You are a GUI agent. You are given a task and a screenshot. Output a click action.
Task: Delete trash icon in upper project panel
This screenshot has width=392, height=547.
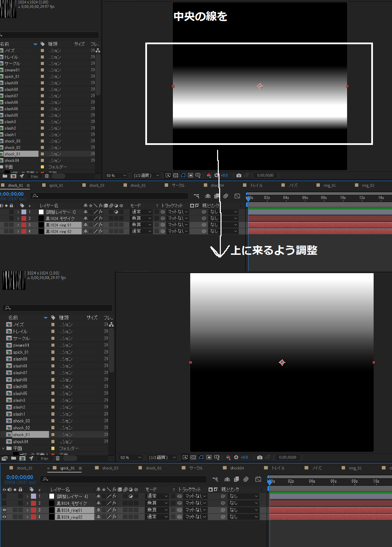click(x=47, y=176)
